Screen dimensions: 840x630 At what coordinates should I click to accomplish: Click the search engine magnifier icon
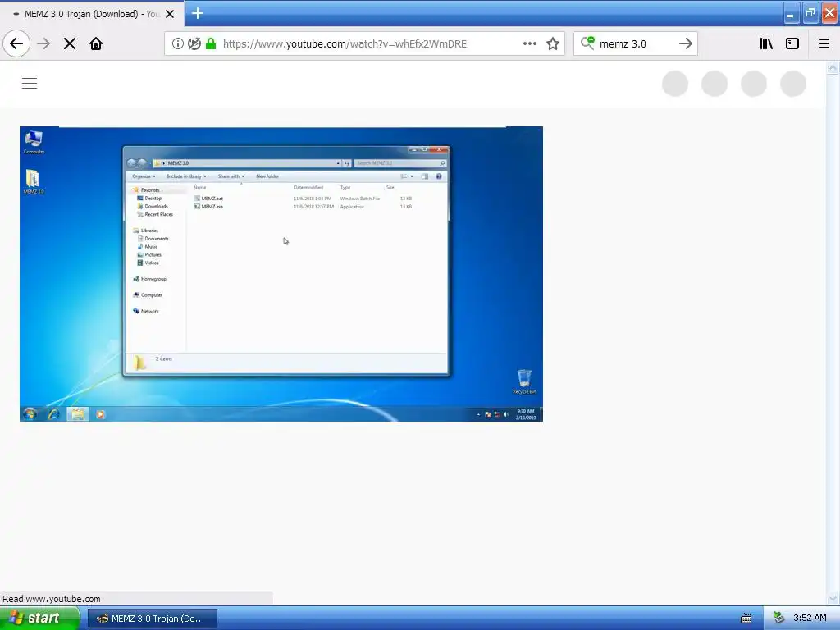(x=587, y=43)
